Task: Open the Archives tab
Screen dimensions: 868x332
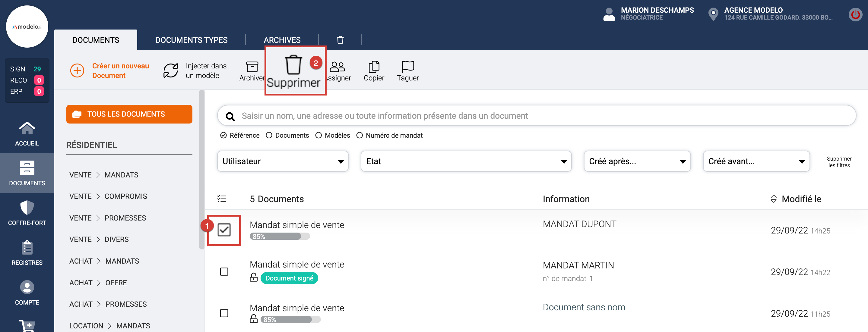Action: pos(282,40)
